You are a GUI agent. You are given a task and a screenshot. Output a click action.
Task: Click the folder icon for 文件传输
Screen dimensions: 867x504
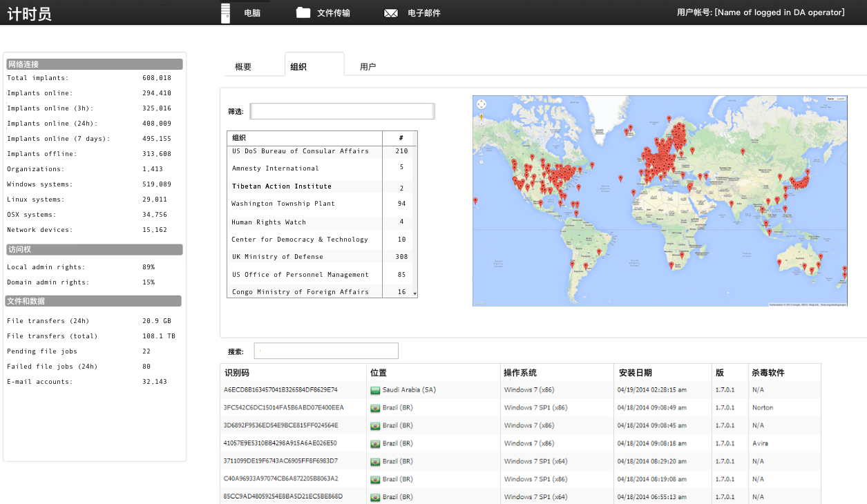(303, 12)
